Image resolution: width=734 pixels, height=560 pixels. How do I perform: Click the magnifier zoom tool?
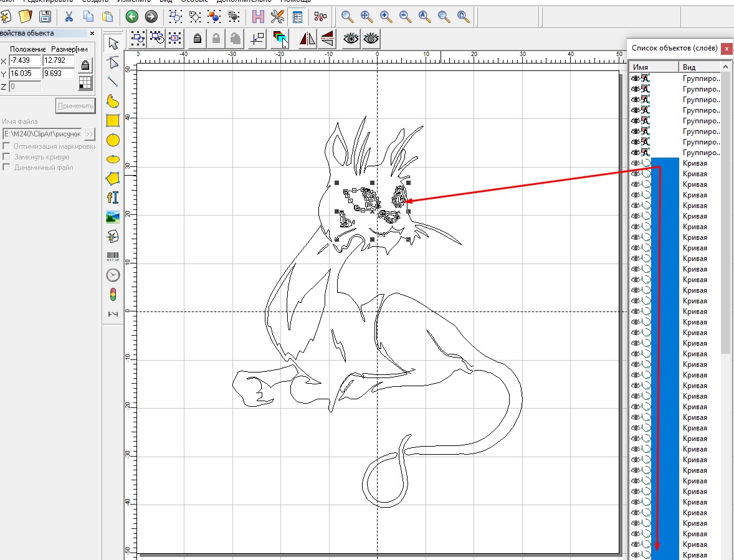[347, 17]
